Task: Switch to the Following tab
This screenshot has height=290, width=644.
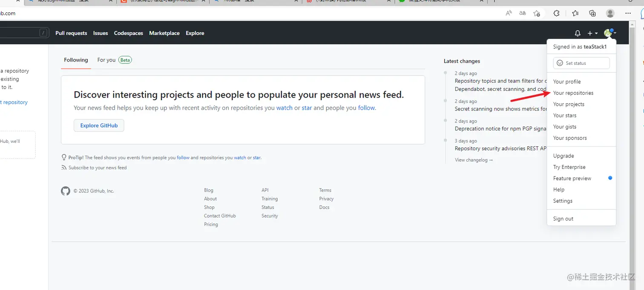Action: pos(76,60)
